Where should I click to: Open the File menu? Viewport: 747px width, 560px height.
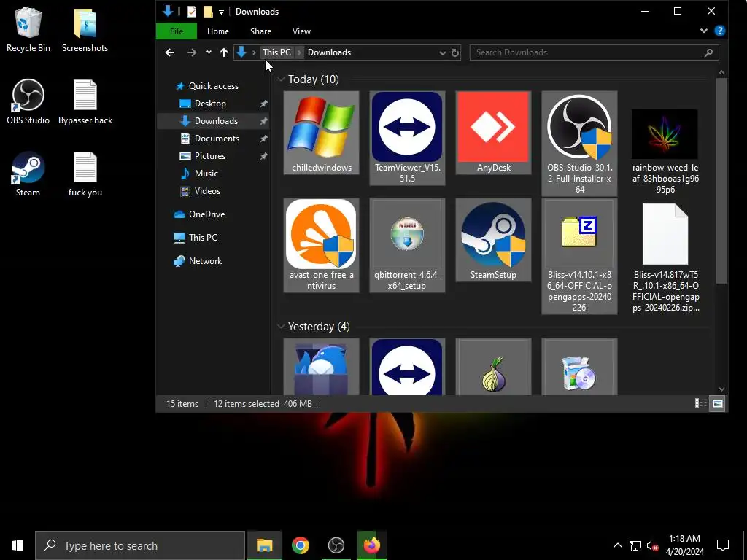[177, 31]
